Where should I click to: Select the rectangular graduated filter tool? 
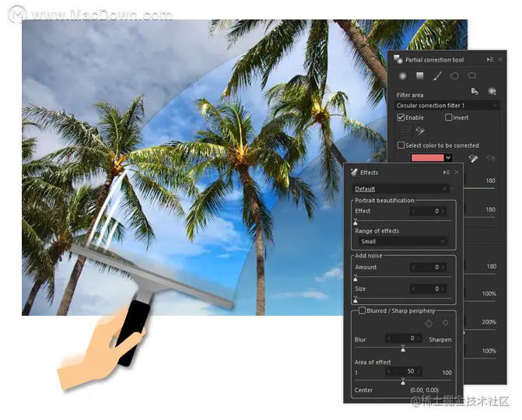(420, 76)
